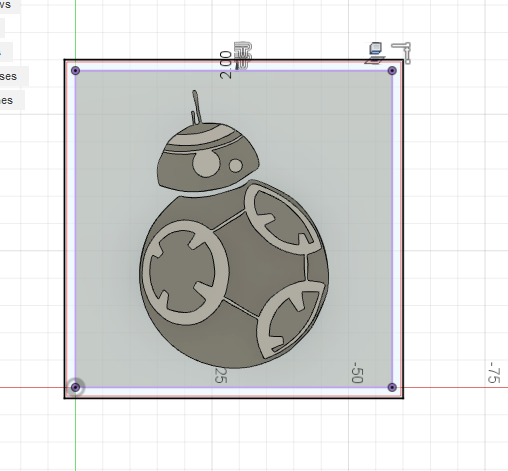The height and width of the screenshot is (471, 508).
Task: Select the small round eye circle on head
Action: [236, 166]
